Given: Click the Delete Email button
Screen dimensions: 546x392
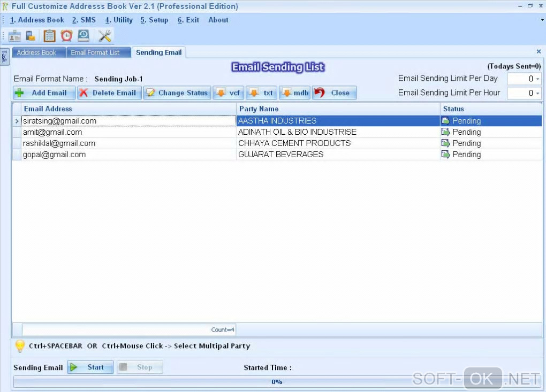Looking at the screenshot, I should click(x=109, y=93).
